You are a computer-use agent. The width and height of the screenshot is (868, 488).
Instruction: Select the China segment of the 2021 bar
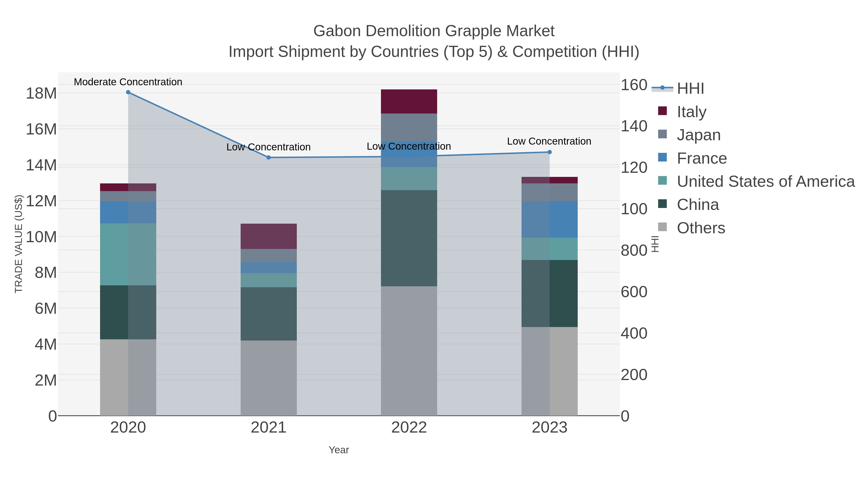pos(269,314)
